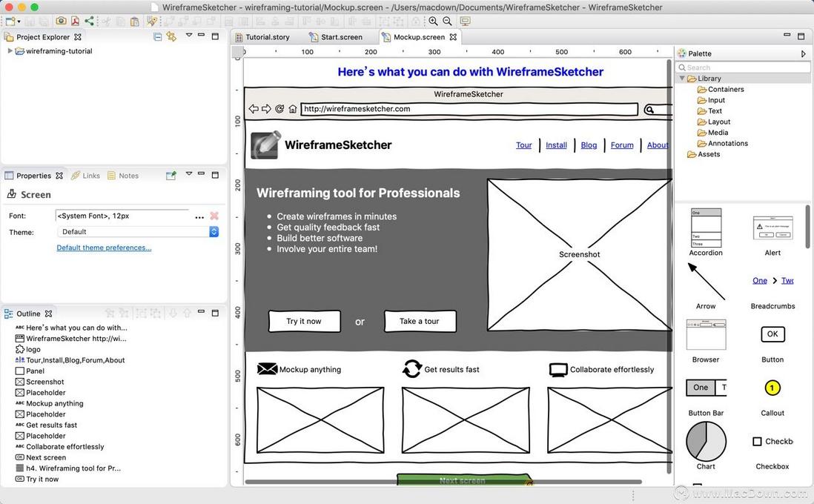814x504 pixels.
Task: Click the Palette search field
Action: [743, 67]
